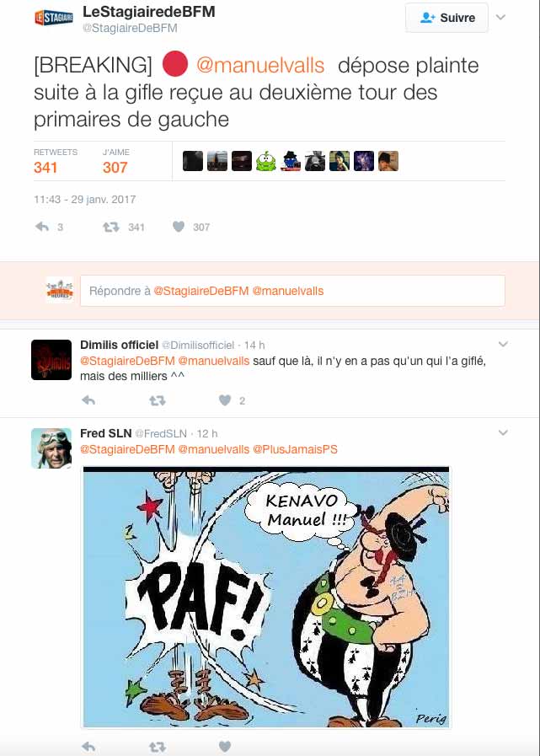Expand options chevron on Fred SLN's tweet
The image size is (540, 756).
[503, 432]
